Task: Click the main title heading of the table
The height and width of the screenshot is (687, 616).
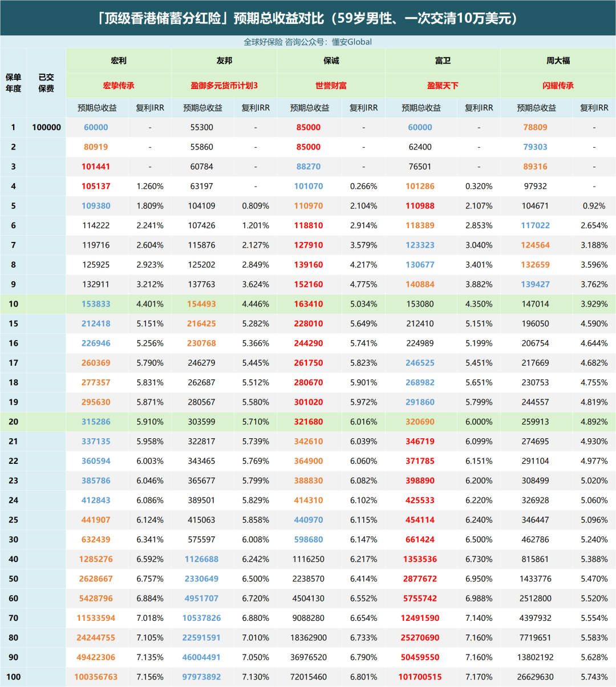Action: (308, 18)
